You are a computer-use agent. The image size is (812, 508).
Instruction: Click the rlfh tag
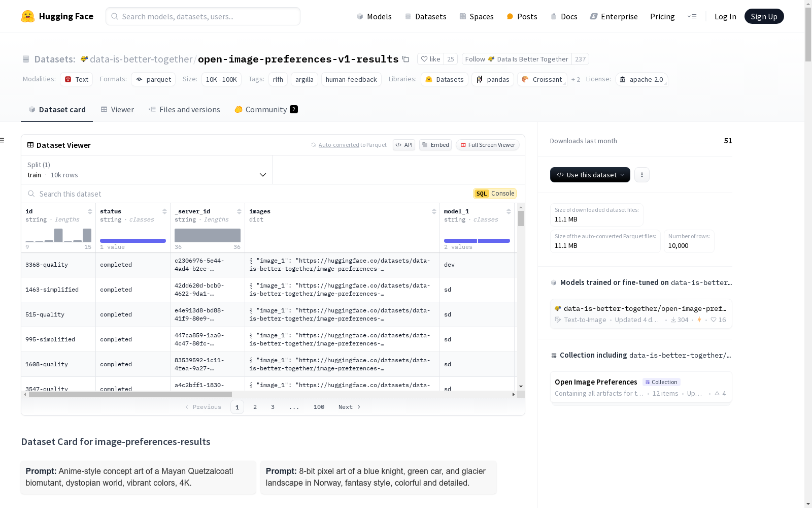[278, 79]
